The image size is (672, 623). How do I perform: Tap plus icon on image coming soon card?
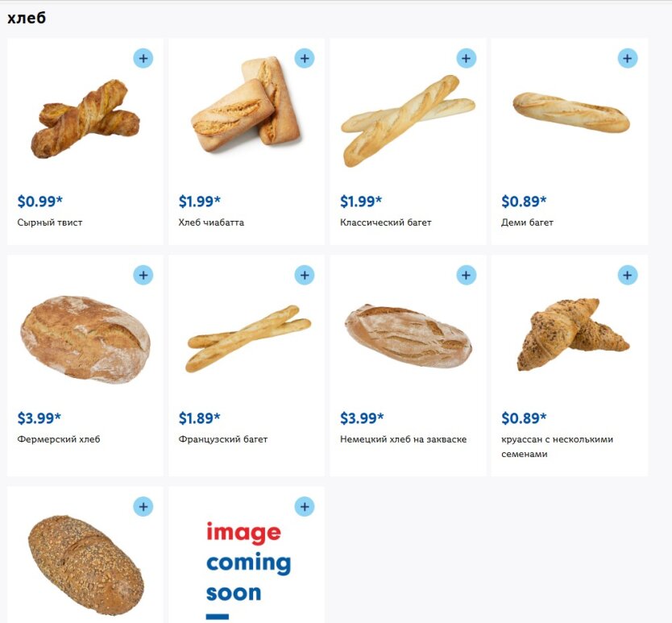tap(305, 507)
